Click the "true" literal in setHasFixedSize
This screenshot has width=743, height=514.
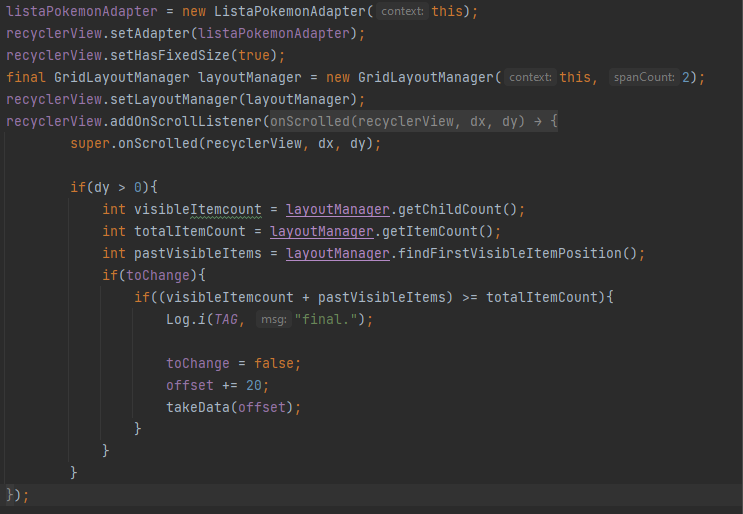pyautogui.click(x=254, y=55)
